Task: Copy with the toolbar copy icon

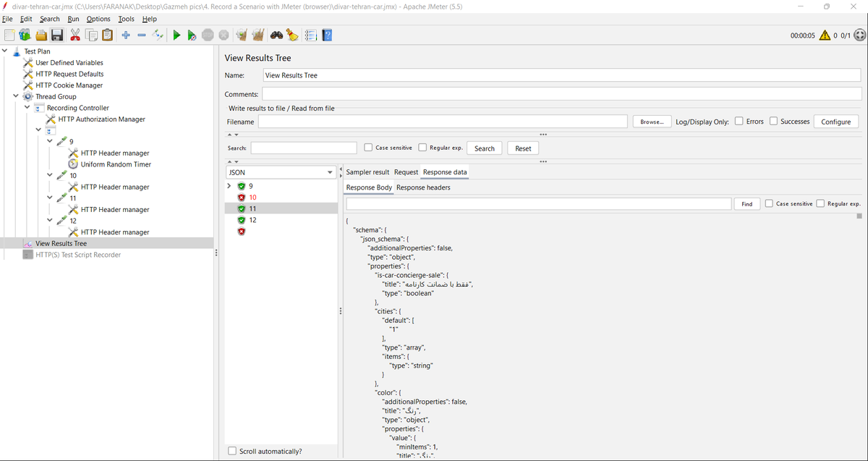Action: [x=91, y=35]
